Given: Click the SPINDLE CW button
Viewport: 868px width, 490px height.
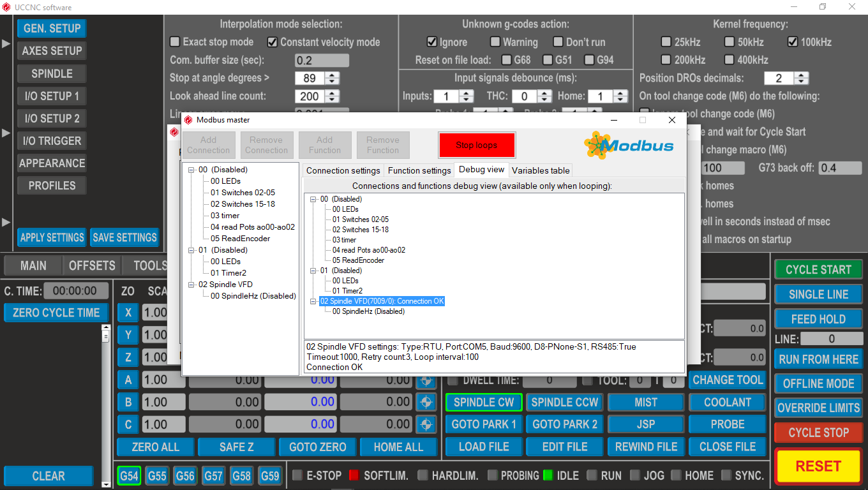Looking at the screenshot, I should 484,402.
